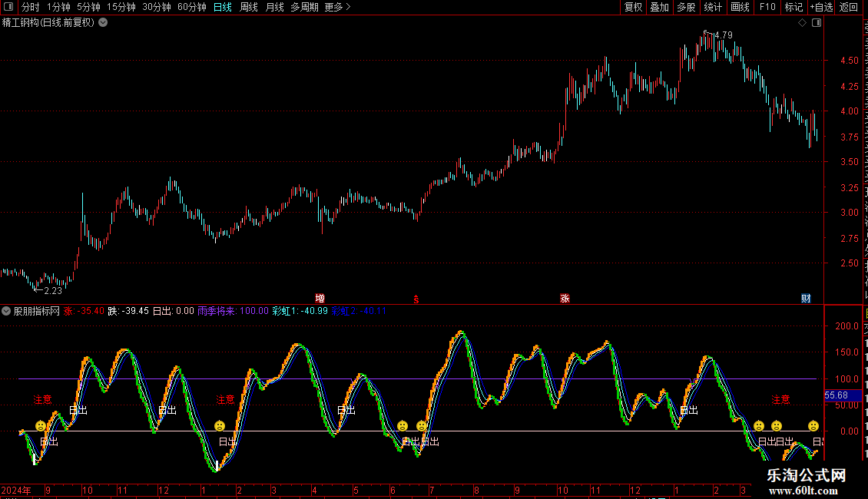Expand dropdown next to 精工钢构 title

[x=103, y=23]
